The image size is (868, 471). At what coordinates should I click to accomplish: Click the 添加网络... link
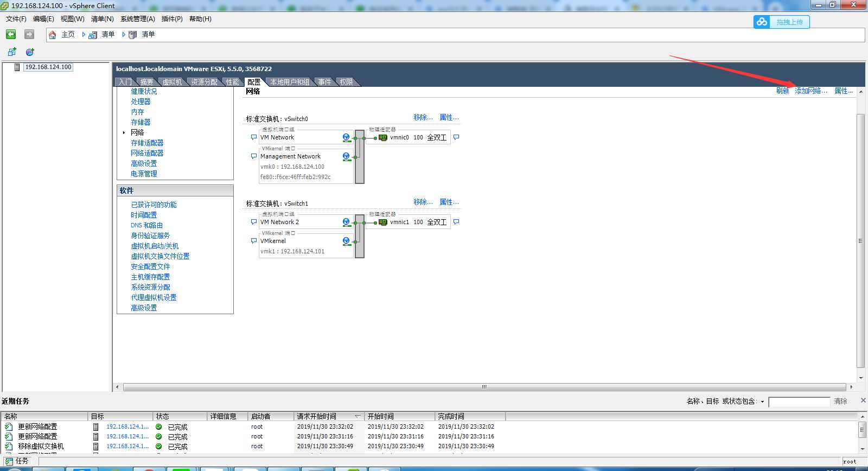tap(811, 91)
